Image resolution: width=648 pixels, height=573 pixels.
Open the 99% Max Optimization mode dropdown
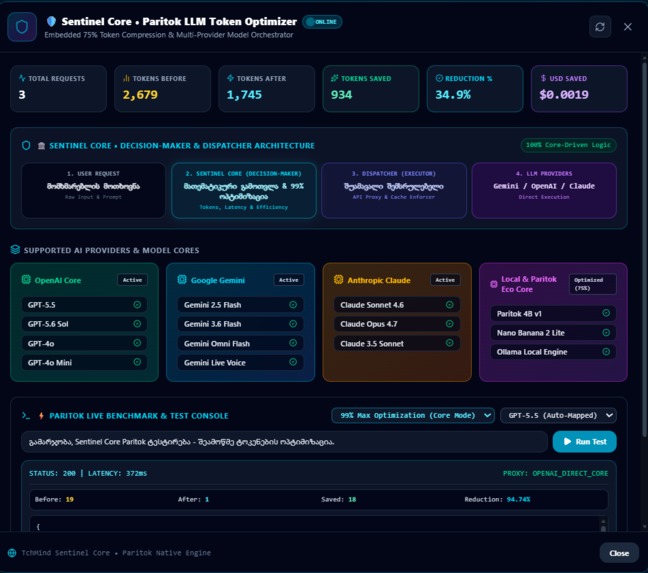(x=413, y=415)
